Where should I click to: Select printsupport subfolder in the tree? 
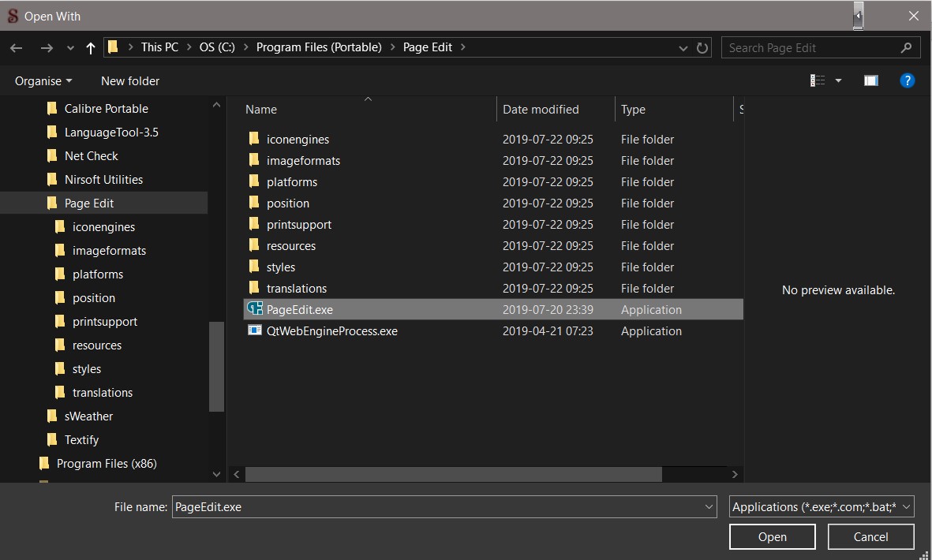pyautogui.click(x=105, y=322)
